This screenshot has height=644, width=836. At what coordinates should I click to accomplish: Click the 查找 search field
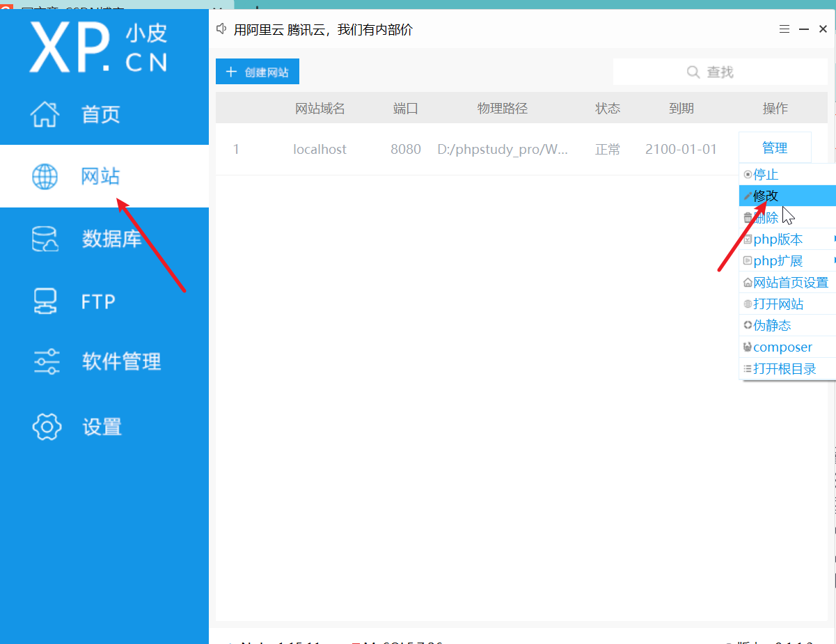720,72
